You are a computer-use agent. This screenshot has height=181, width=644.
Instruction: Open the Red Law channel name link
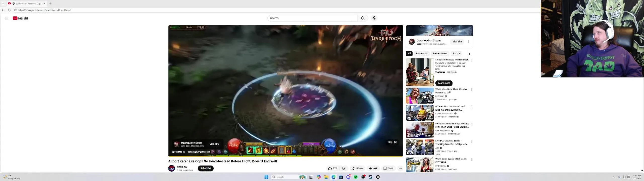[182, 167]
